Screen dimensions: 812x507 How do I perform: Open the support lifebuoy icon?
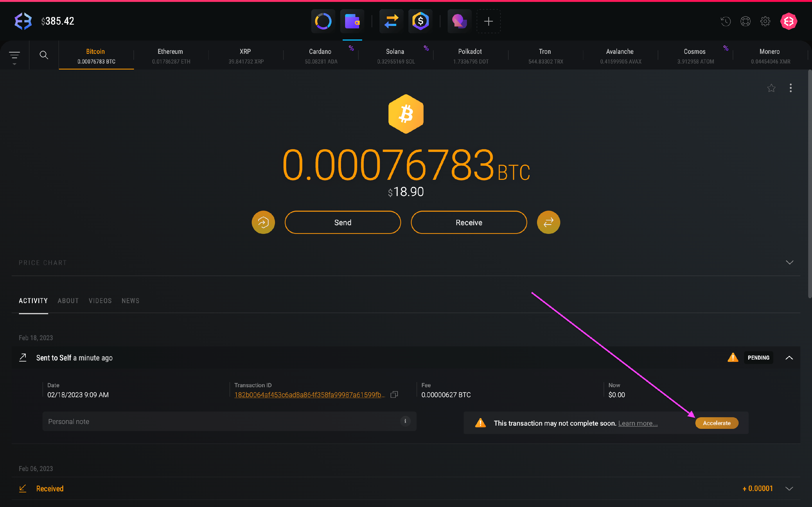[x=745, y=21]
